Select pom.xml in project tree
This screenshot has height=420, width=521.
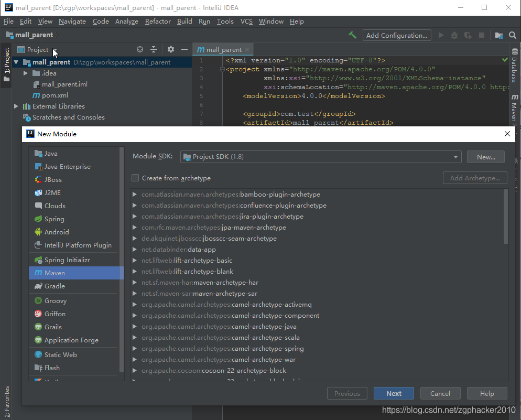(50, 95)
